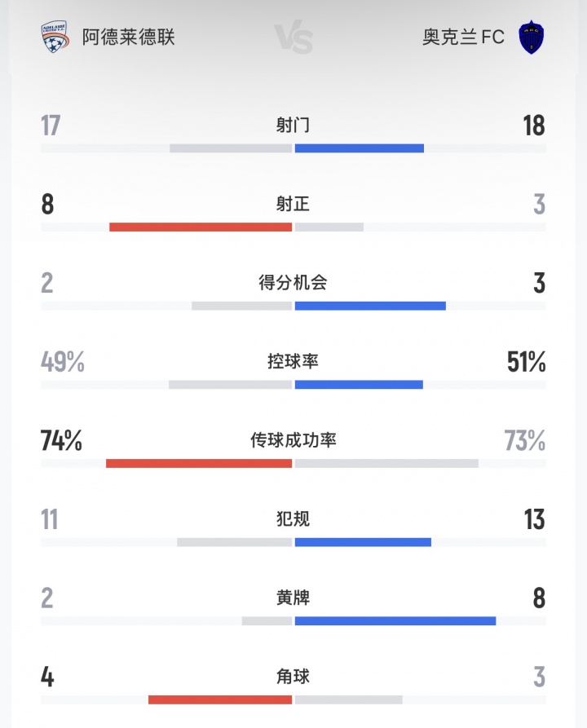The width and height of the screenshot is (587, 728).
Task: Open the 阿德莱德联 team name link
Action: tap(129, 38)
